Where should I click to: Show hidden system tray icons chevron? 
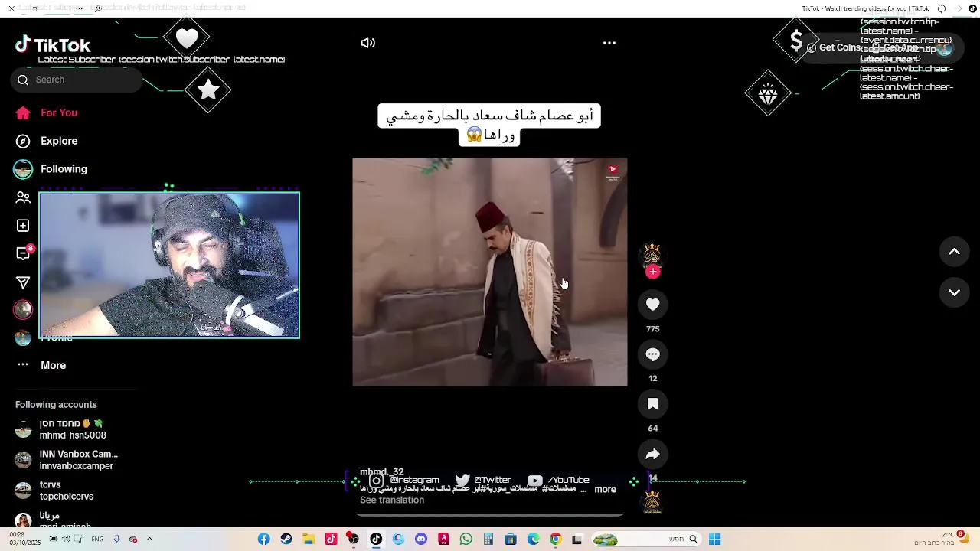click(x=149, y=539)
